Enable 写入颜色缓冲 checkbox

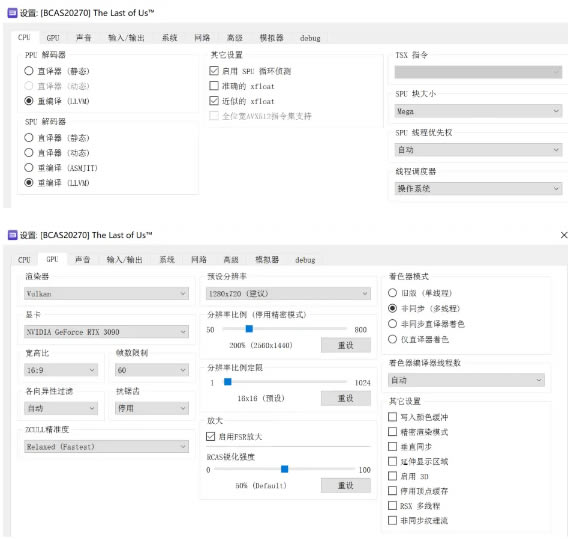click(x=392, y=417)
